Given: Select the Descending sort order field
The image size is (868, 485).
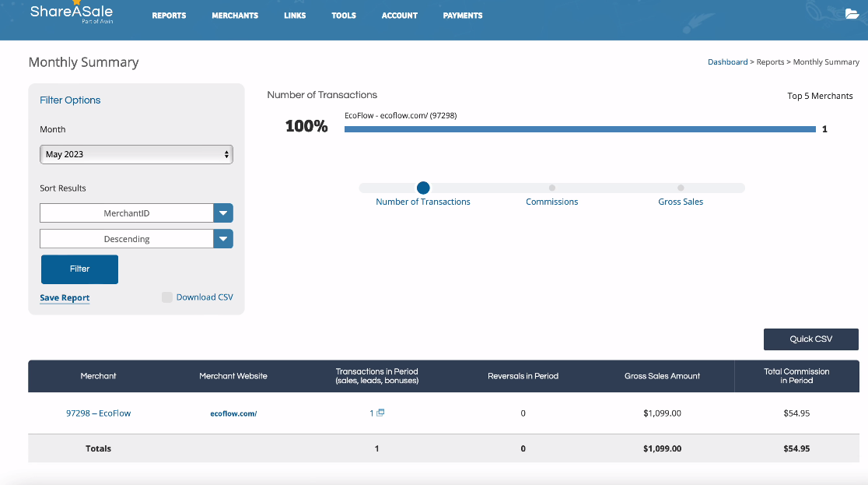Looking at the screenshot, I should (127, 239).
